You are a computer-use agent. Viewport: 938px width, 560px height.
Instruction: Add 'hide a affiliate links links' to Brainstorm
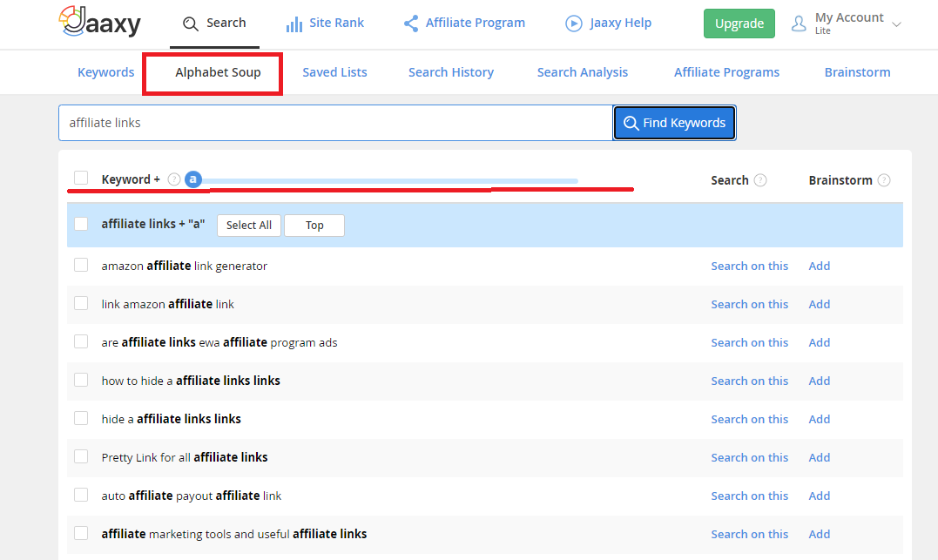[819, 419]
